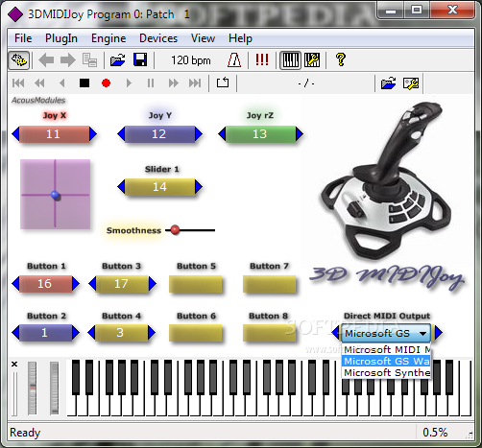Pause playback

[x=151, y=83]
